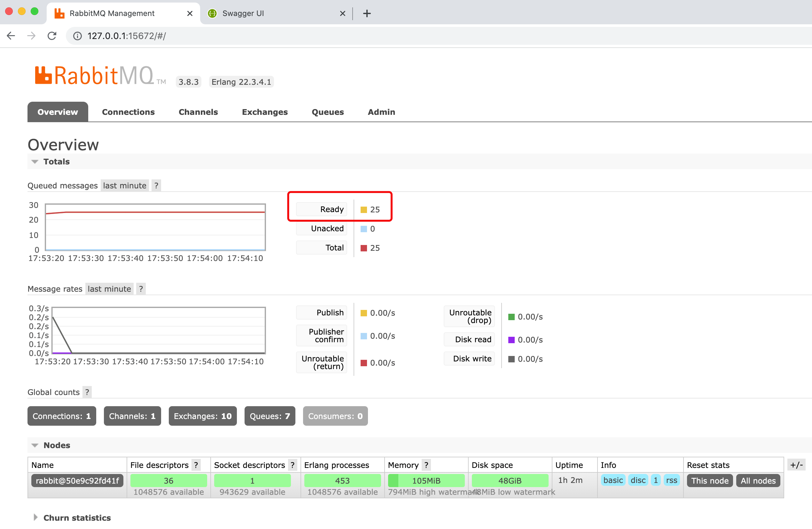Click the Connections: 1 count button
This screenshot has height=529, width=812.
[62, 416]
